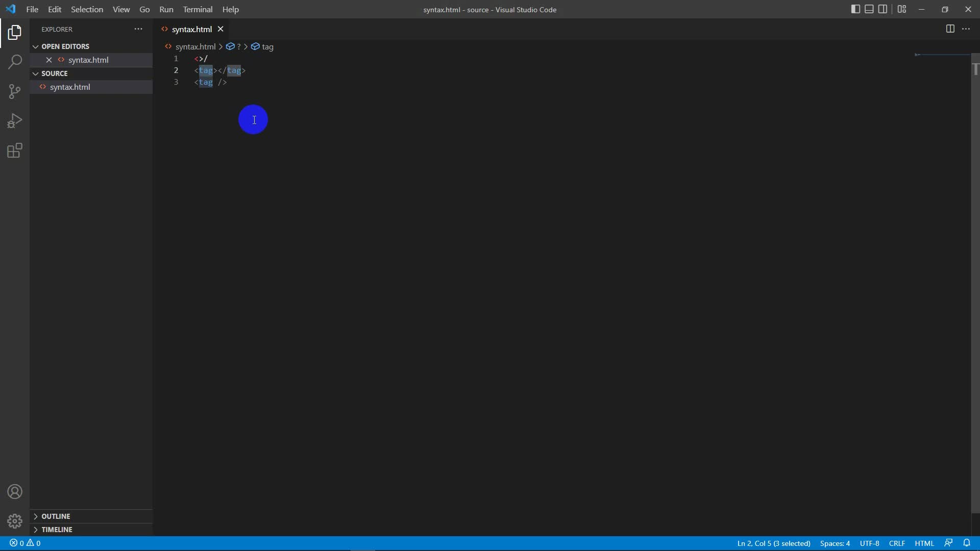The image size is (980, 551).
Task: Open the Selection menu
Action: point(87,9)
